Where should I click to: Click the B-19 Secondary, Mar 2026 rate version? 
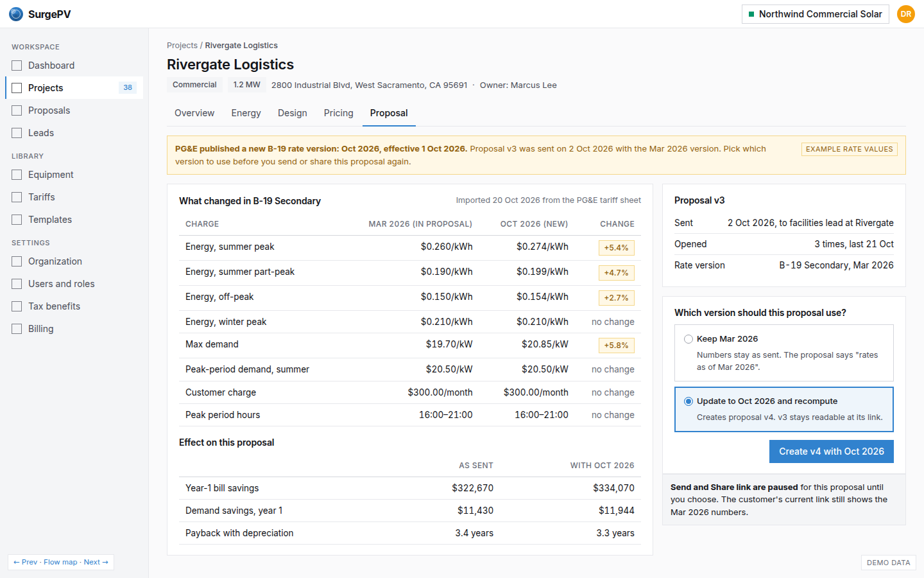tap(836, 265)
